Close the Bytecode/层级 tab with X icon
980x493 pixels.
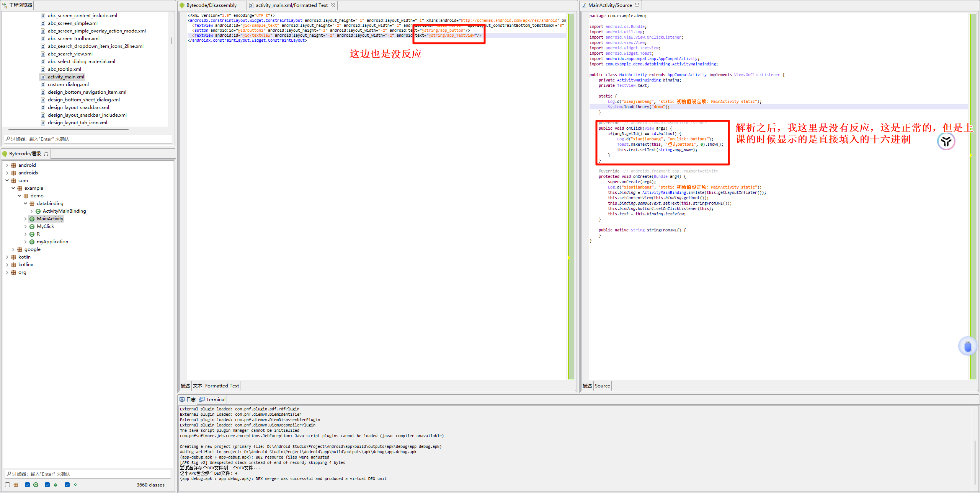46,154
